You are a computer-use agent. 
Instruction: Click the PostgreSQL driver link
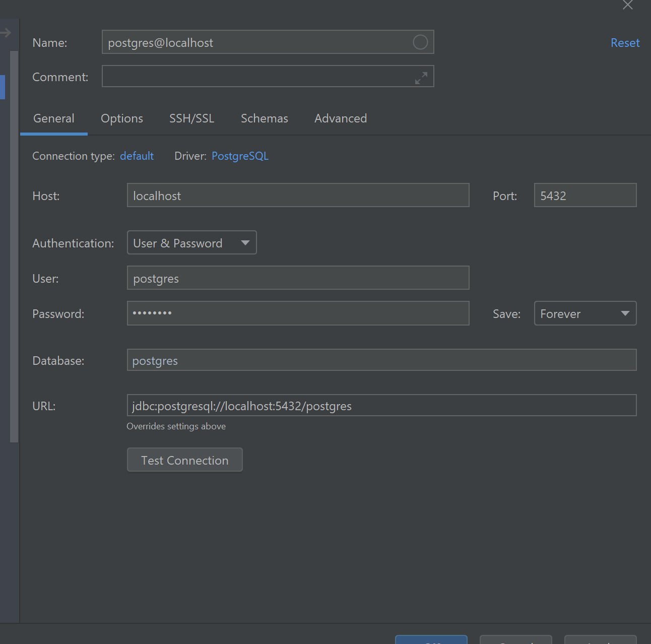[240, 156]
